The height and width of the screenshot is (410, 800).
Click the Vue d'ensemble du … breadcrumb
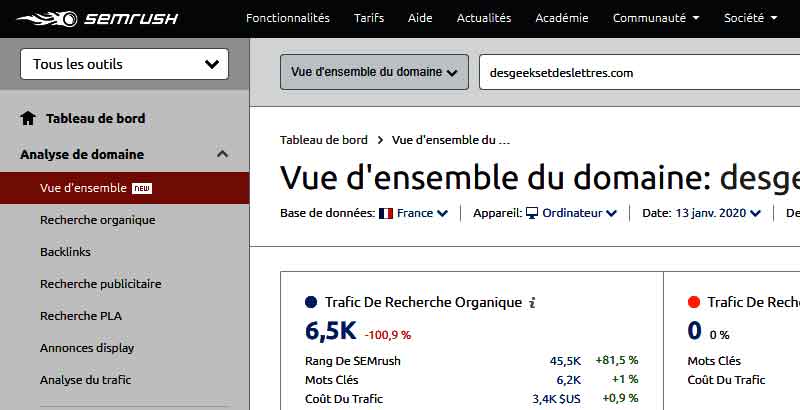click(x=451, y=140)
